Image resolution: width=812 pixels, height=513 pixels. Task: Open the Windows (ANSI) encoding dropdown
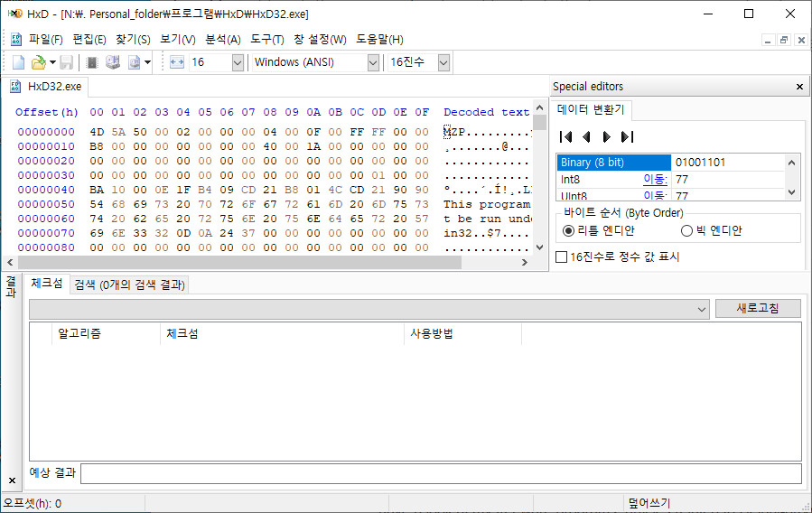pos(373,62)
